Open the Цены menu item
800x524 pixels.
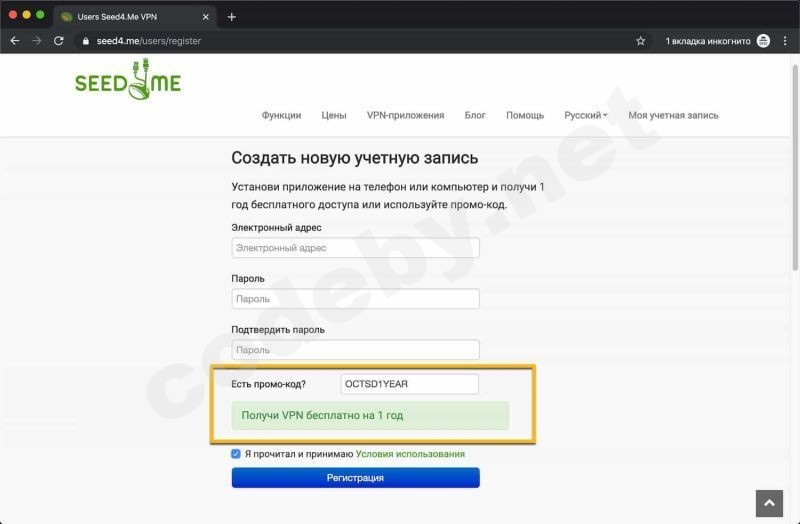click(334, 115)
